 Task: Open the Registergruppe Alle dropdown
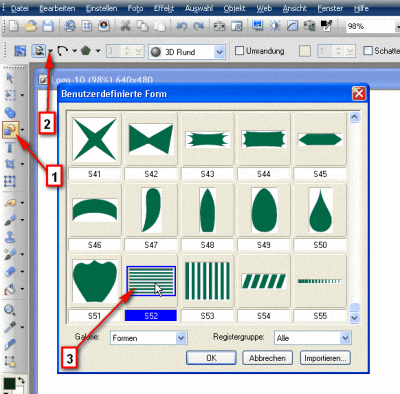pos(345,338)
